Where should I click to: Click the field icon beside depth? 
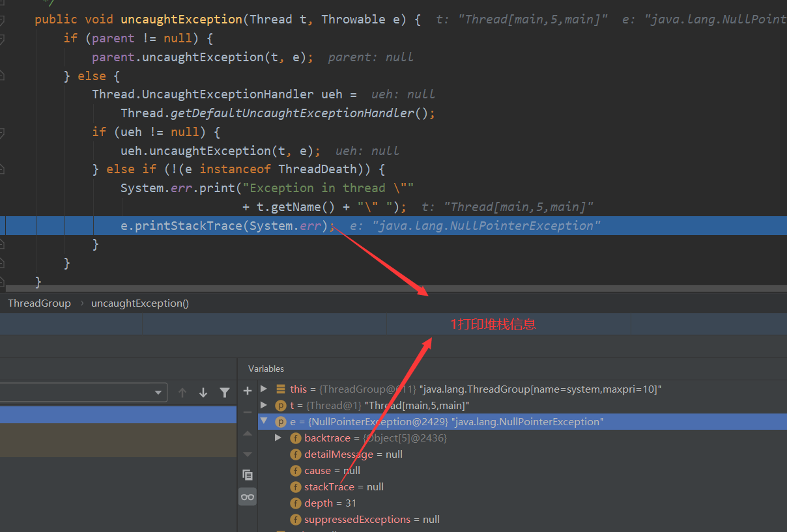coord(296,503)
